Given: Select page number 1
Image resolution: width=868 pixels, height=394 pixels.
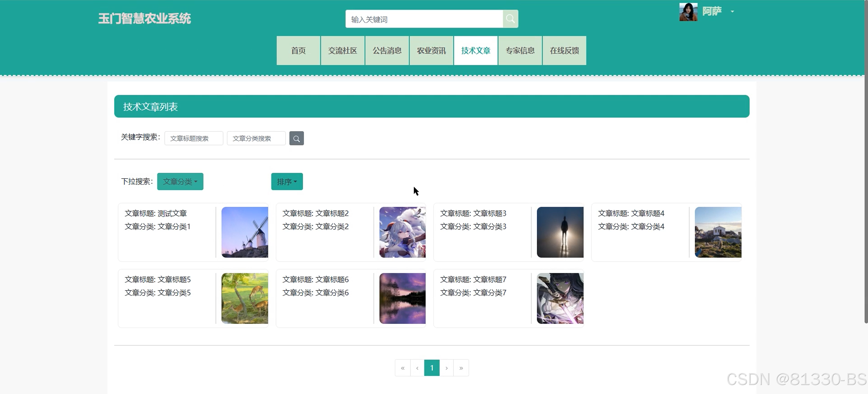Looking at the screenshot, I should (x=432, y=368).
